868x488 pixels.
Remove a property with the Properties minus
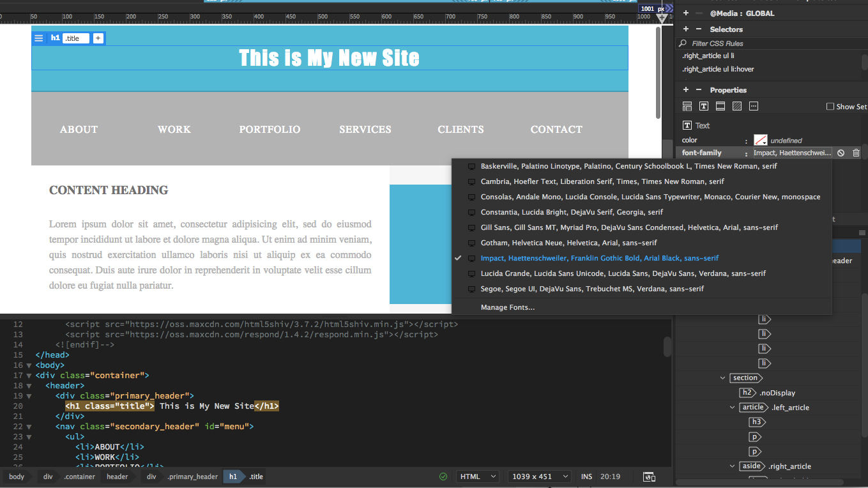[698, 90]
